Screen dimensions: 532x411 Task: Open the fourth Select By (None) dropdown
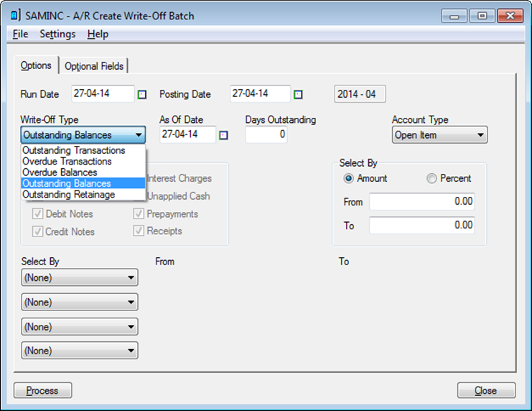(x=80, y=350)
